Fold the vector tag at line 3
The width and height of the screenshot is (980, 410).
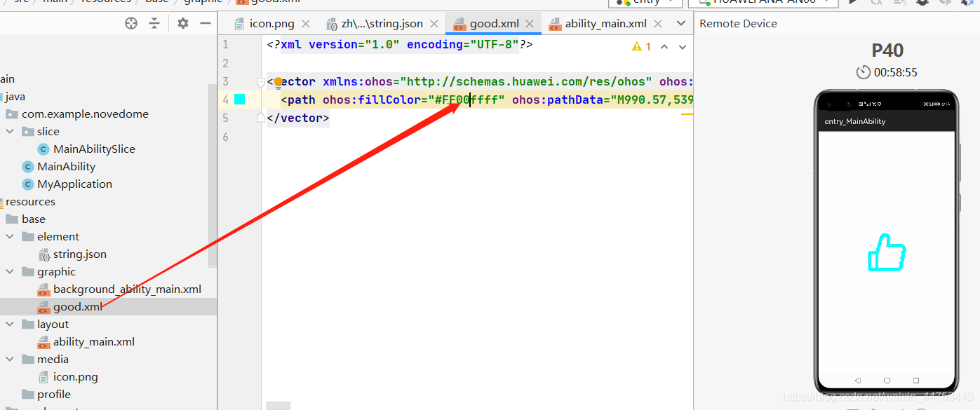262,82
